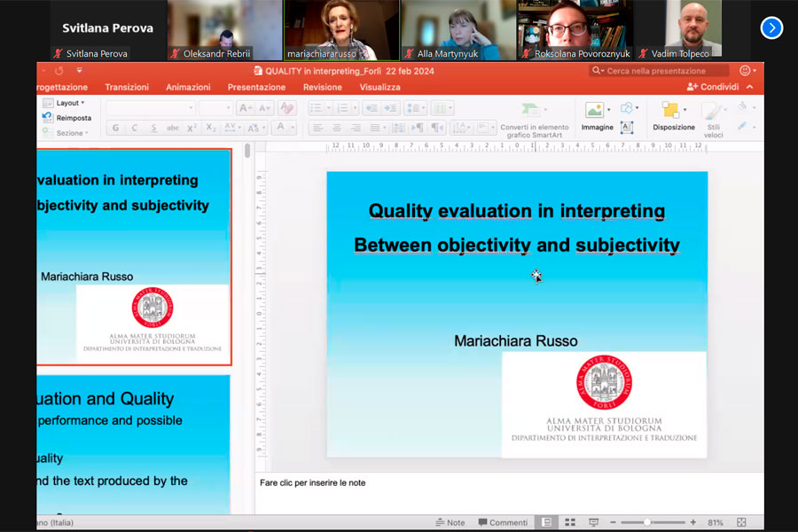Toggle the Note pane in status bar
The image size is (798, 532).
click(450, 522)
